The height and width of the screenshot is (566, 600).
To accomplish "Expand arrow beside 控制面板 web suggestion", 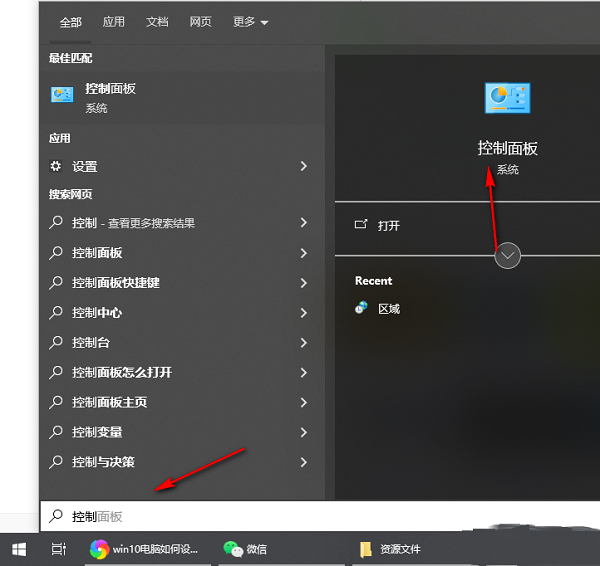I will (304, 253).
